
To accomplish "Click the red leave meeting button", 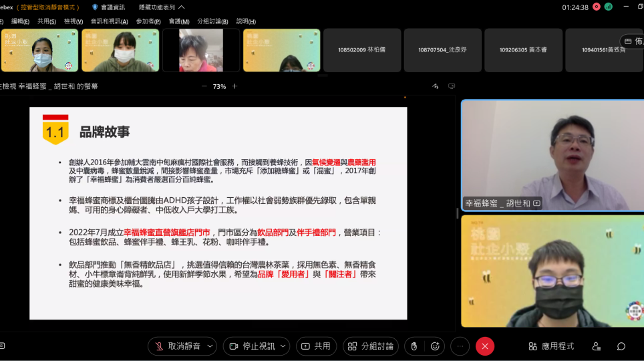I will click(485, 346).
